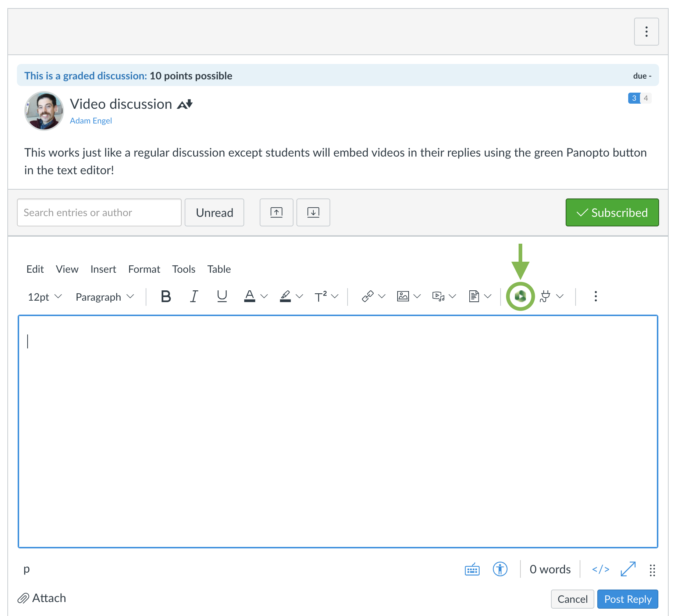Viewport: 676px width, 616px height.
Task: Open the text color picker arrow
Action: click(x=264, y=296)
